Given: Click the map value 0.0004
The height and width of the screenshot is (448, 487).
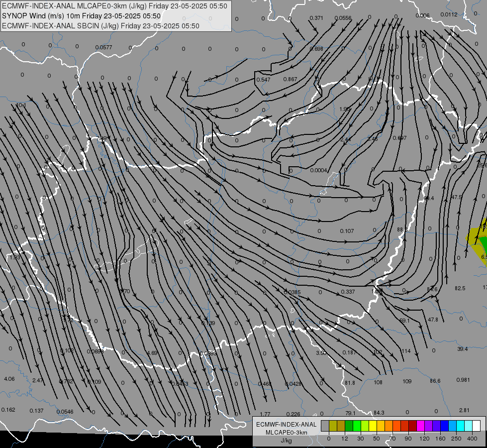Looking at the screenshot, I should click(319, 170).
